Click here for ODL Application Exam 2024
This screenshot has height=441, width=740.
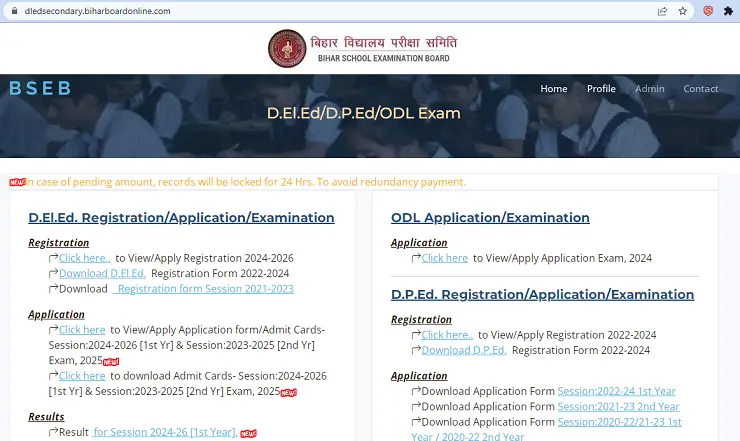pyautogui.click(x=445, y=258)
